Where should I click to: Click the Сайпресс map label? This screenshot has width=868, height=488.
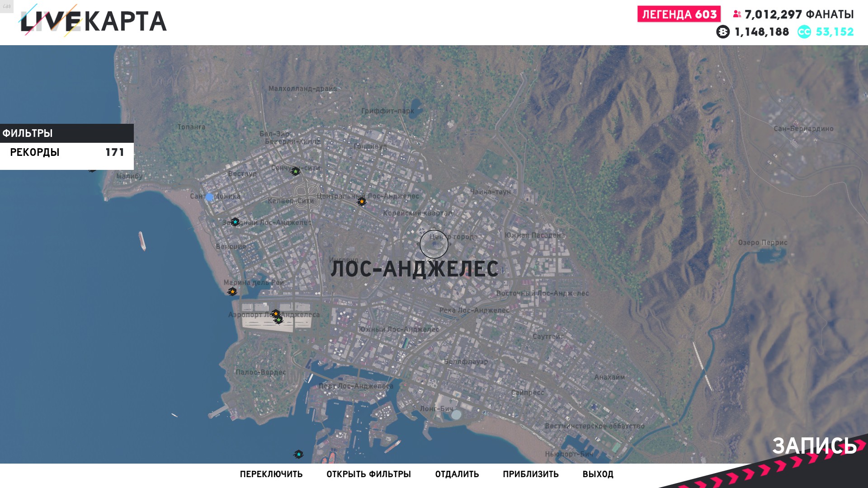tap(528, 393)
